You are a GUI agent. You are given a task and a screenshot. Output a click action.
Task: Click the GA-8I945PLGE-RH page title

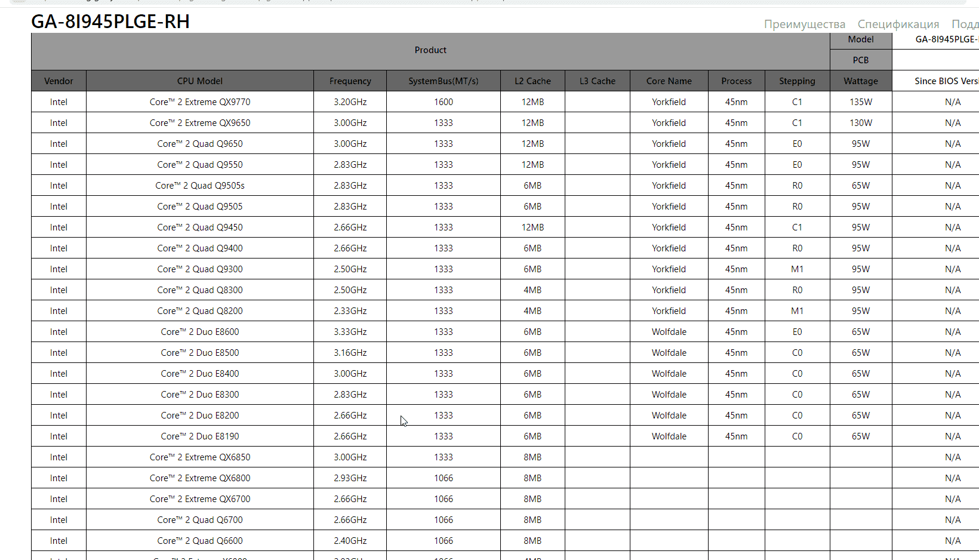tap(110, 21)
